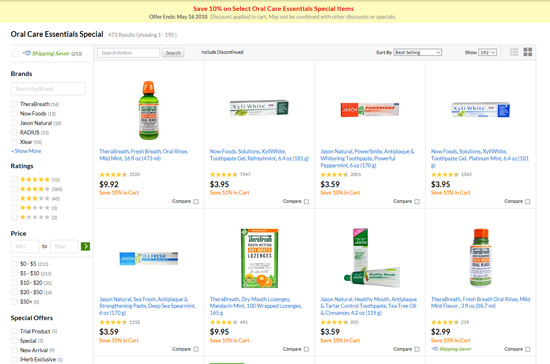This screenshot has width=550, height=364.
Task: Click the Shipping Saver truck icon filter
Action: click(x=27, y=53)
